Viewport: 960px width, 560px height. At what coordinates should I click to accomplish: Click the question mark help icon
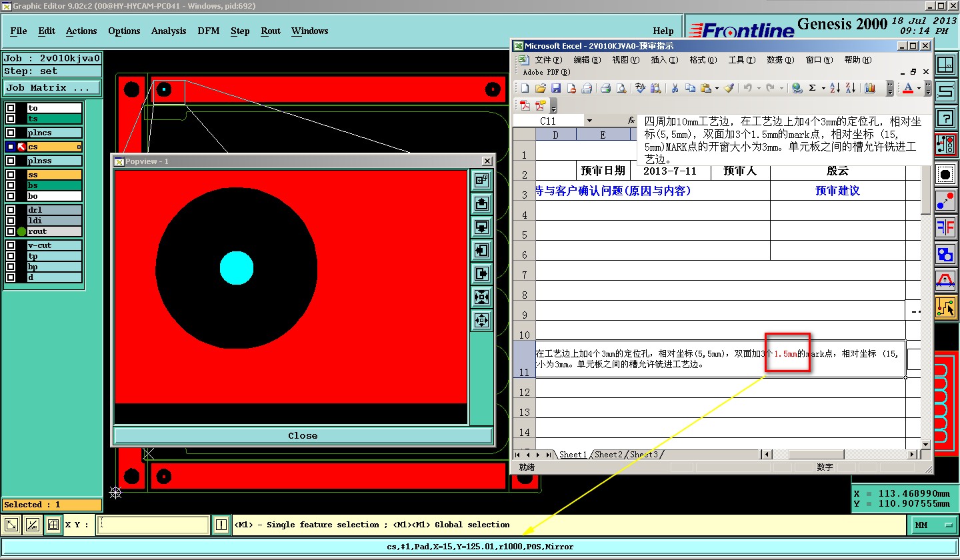945,118
